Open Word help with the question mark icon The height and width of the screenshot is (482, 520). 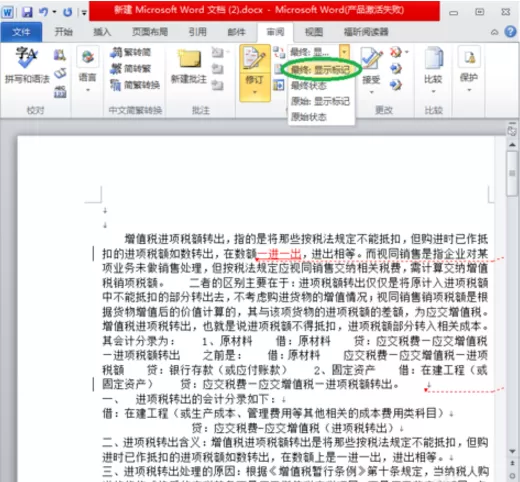click(x=510, y=32)
